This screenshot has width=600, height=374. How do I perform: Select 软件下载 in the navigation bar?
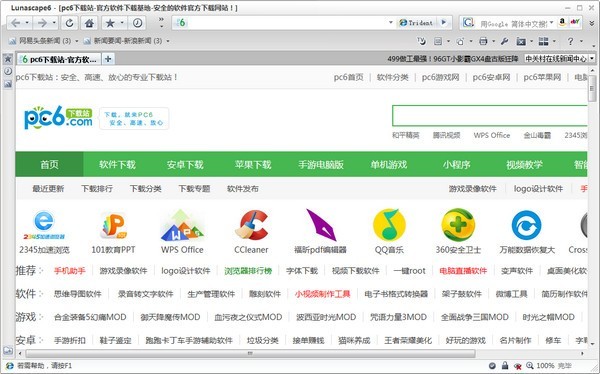[x=117, y=165]
